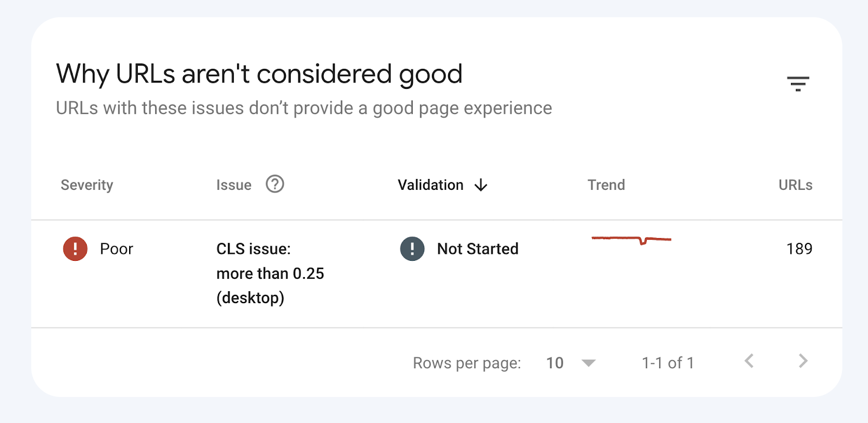Click the Poor severity label
Image resolution: width=868 pixels, height=423 pixels.
click(117, 249)
